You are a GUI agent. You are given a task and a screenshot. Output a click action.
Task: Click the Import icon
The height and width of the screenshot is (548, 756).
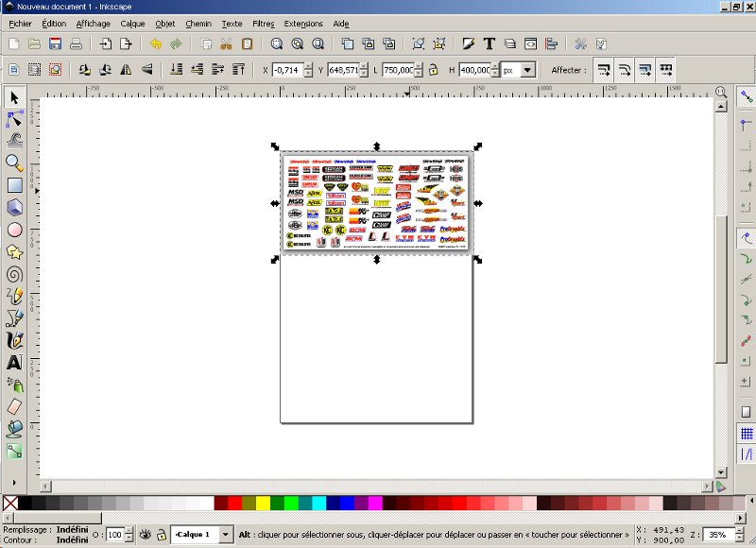point(105,43)
